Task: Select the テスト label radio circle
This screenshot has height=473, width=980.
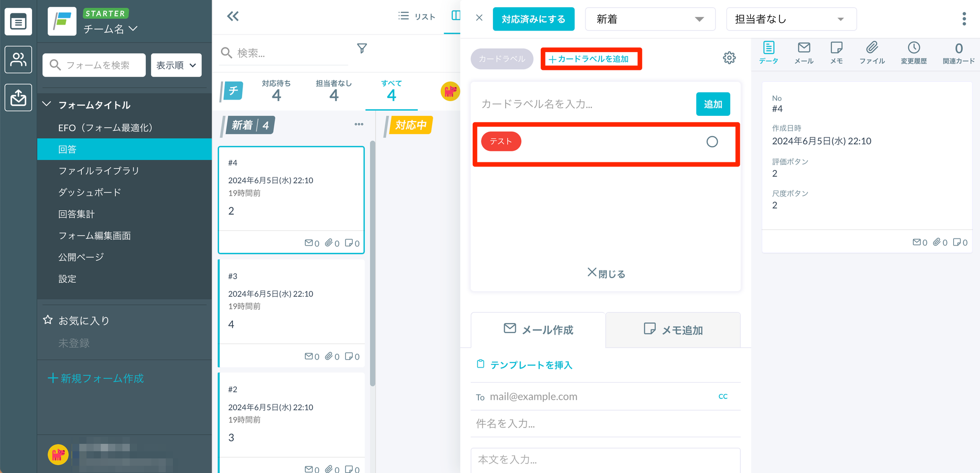Action: point(712,142)
